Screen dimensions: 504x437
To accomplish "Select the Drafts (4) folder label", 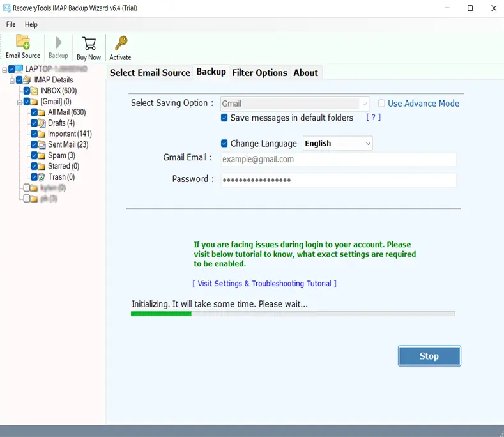I will pyautogui.click(x=61, y=123).
